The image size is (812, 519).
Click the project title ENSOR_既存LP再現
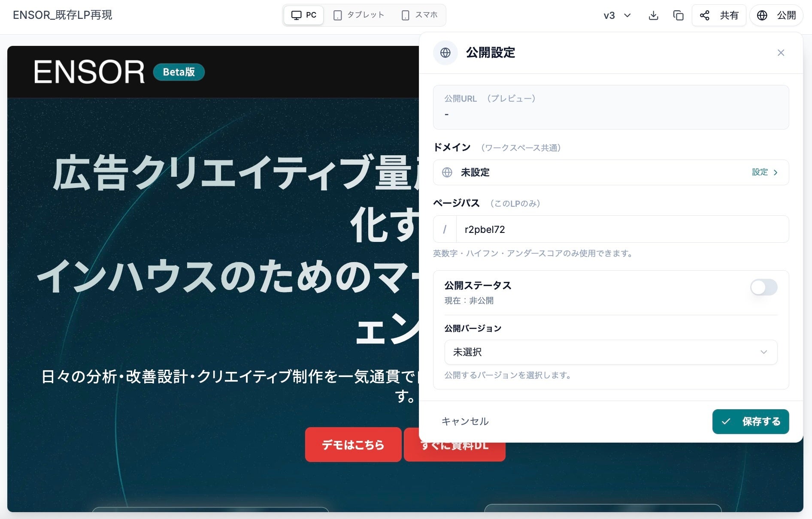coord(63,15)
